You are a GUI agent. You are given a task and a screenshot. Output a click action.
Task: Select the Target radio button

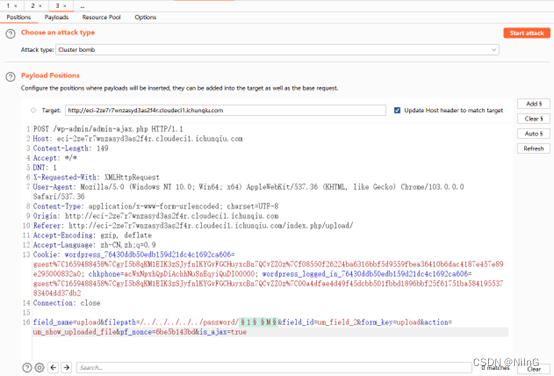tap(33, 110)
